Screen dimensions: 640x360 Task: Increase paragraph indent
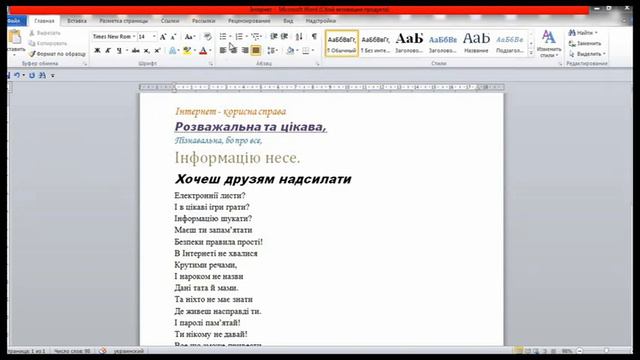pyautogui.click(x=284, y=37)
